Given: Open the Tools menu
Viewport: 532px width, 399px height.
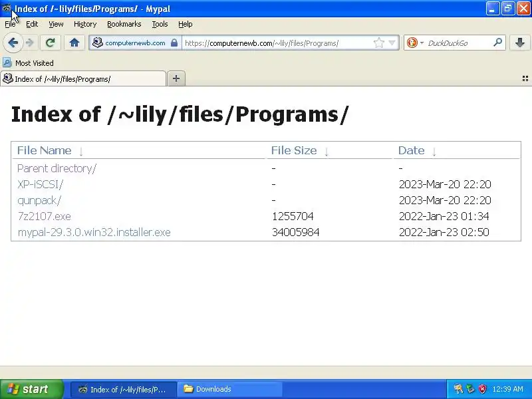Looking at the screenshot, I should click(160, 24).
